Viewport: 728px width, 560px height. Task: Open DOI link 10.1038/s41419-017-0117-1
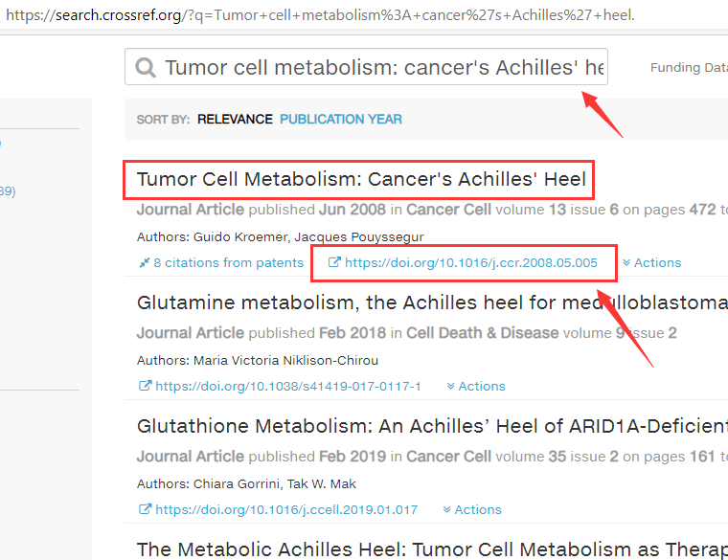[x=287, y=387]
